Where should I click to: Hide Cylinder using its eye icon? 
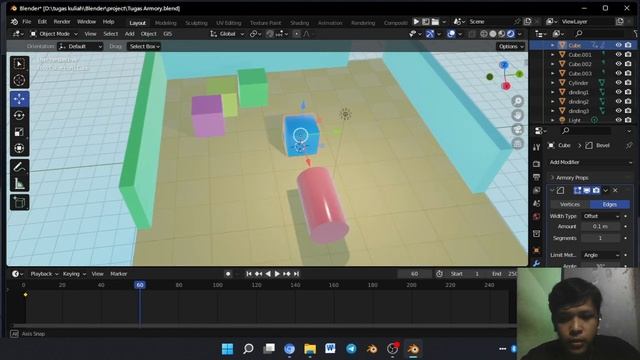618,82
